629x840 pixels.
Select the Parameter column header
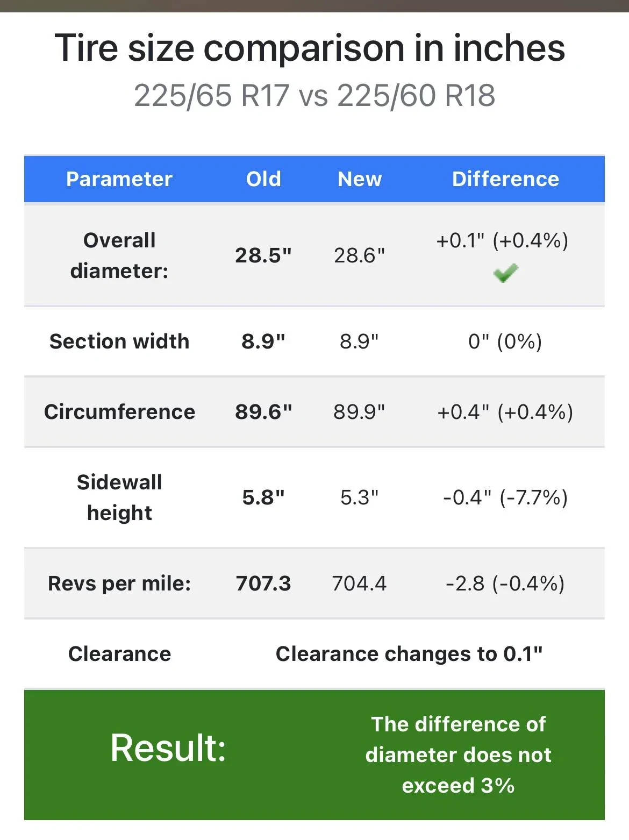[119, 179]
